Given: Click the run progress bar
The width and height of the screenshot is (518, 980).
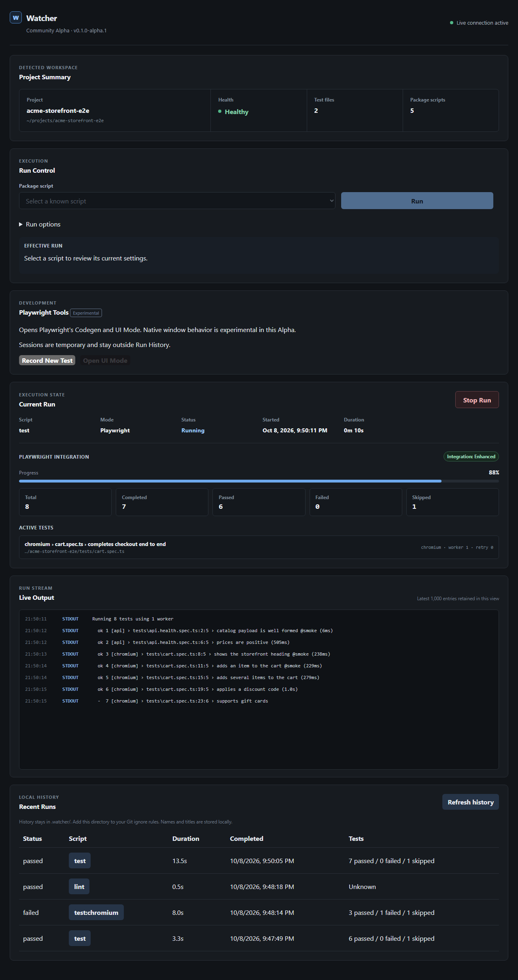Looking at the screenshot, I should [x=259, y=481].
